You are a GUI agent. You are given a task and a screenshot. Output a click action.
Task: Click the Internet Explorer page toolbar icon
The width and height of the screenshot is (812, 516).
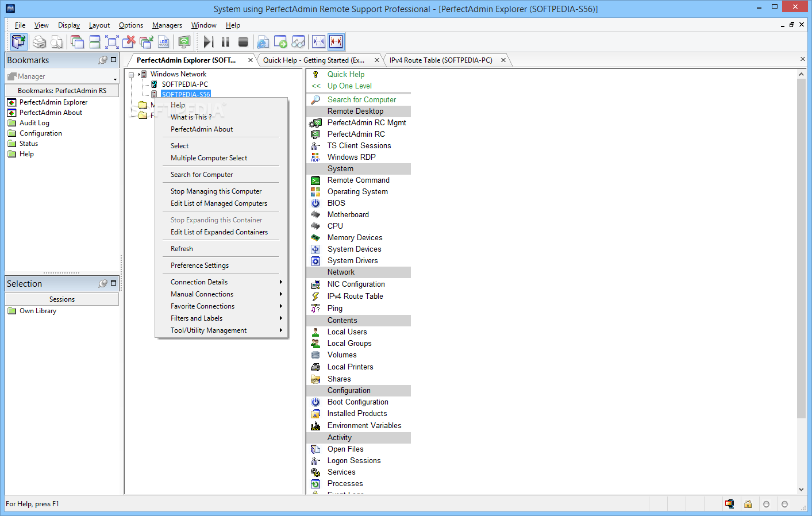click(263, 42)
